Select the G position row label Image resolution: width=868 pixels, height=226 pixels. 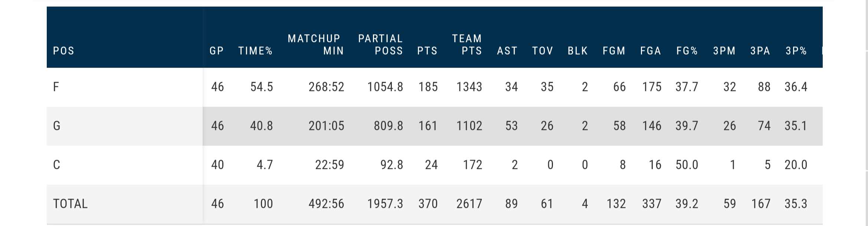pos(56,126)
